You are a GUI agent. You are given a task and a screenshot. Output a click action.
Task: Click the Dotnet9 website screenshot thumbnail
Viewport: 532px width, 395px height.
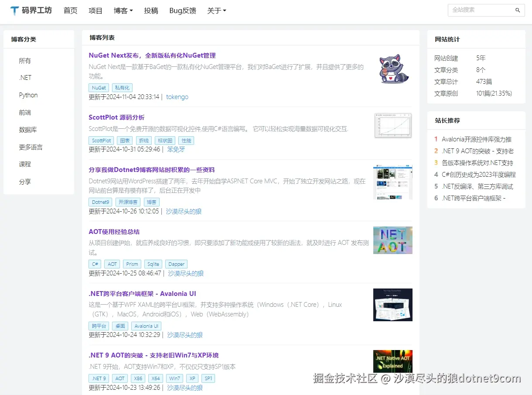[x=393, y=182]
